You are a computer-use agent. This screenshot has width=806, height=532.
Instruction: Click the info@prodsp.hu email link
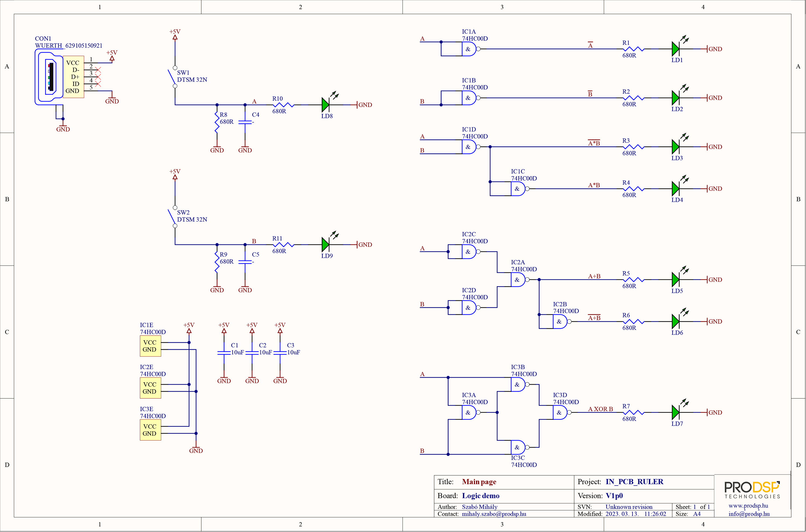click(749, 514)
